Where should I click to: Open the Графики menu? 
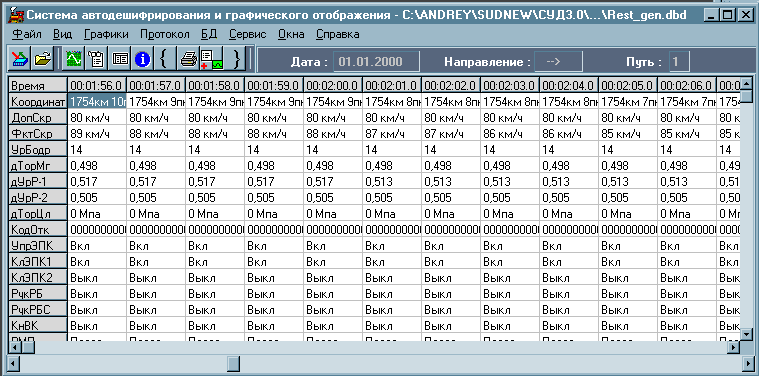[x=106, y=34]
